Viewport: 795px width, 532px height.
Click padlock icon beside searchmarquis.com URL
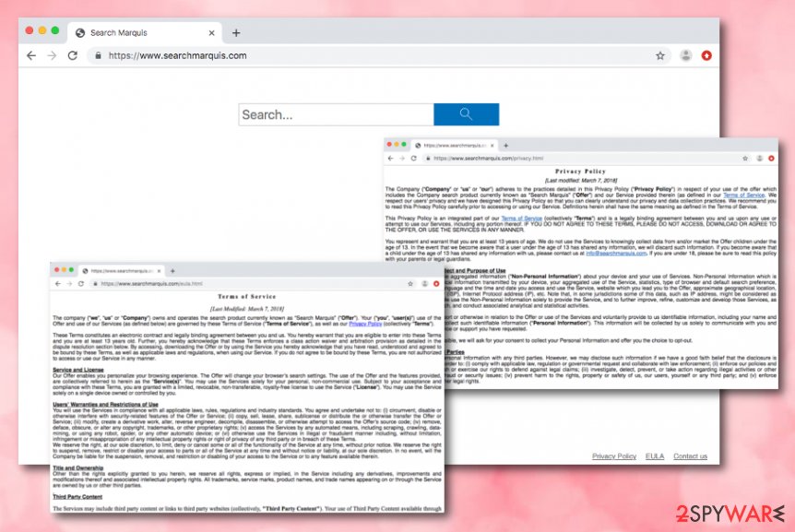pyautogui.click(x=98, y=55)
